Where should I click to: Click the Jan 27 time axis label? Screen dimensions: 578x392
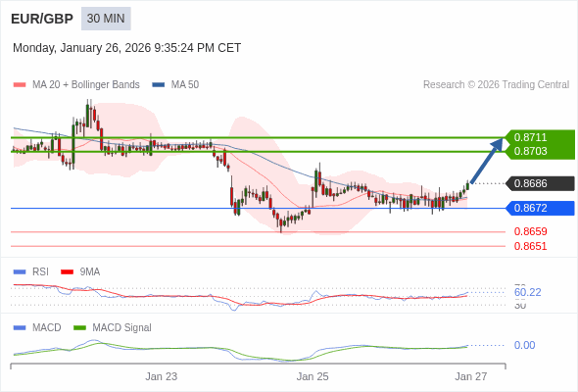pyautogui.click(x=471, y=376)
